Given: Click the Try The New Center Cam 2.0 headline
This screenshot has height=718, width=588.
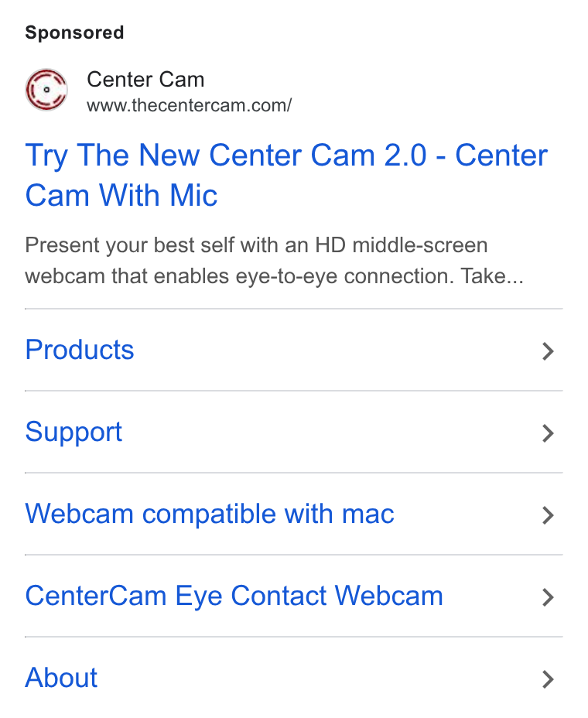Looking at the screenshot, I should click(x=286, y=175).
